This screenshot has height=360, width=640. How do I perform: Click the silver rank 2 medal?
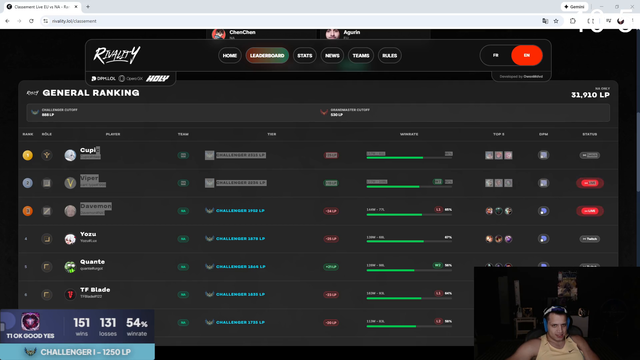point(27,183)
